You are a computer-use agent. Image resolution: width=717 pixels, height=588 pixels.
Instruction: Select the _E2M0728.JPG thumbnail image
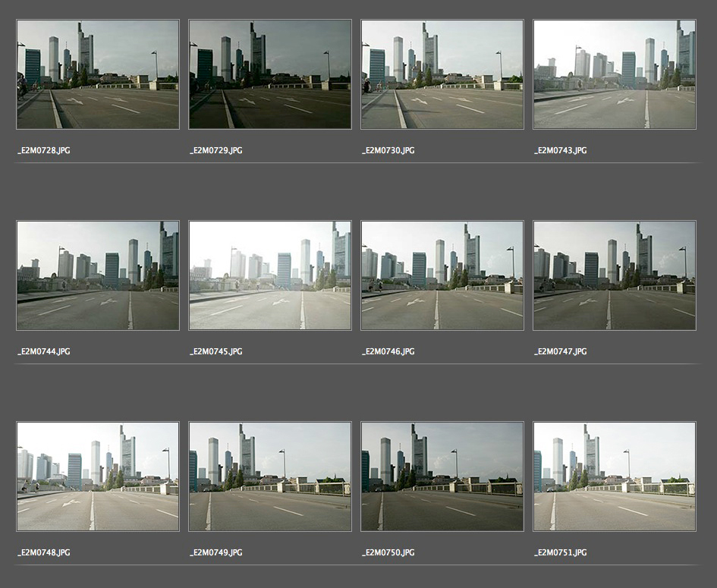[98, 74]
